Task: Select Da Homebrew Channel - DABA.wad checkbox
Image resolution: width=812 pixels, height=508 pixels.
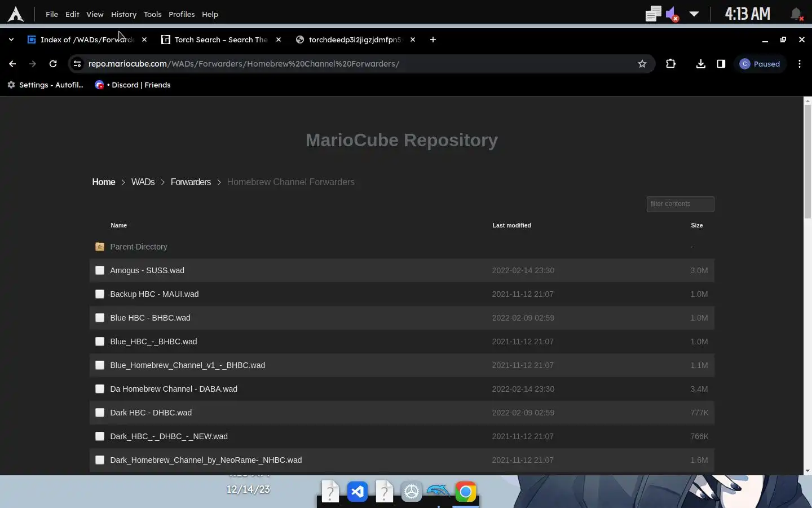Action: pos(100,389)
